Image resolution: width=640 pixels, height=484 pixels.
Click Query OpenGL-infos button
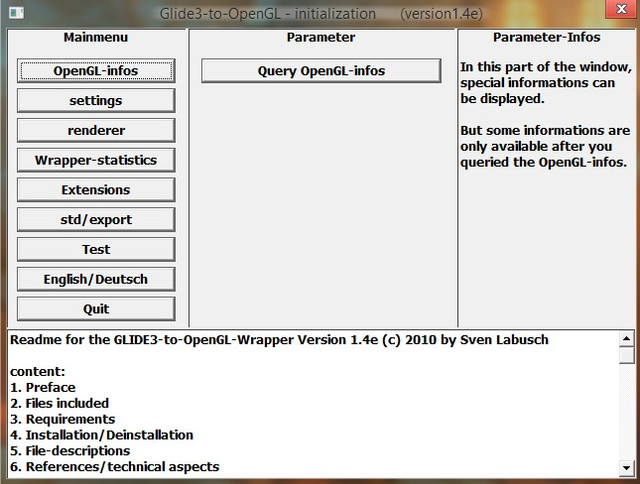321,71
